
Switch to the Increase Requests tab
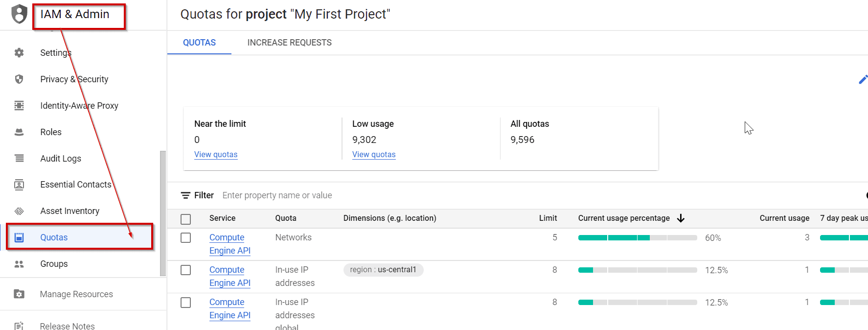pos(289,43)
